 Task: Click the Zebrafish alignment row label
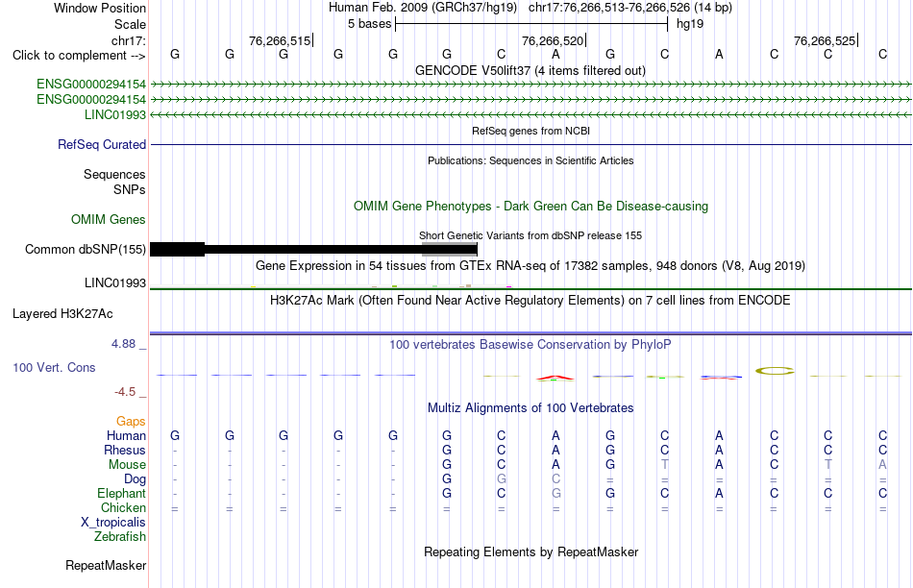click(x=120, y=537)
